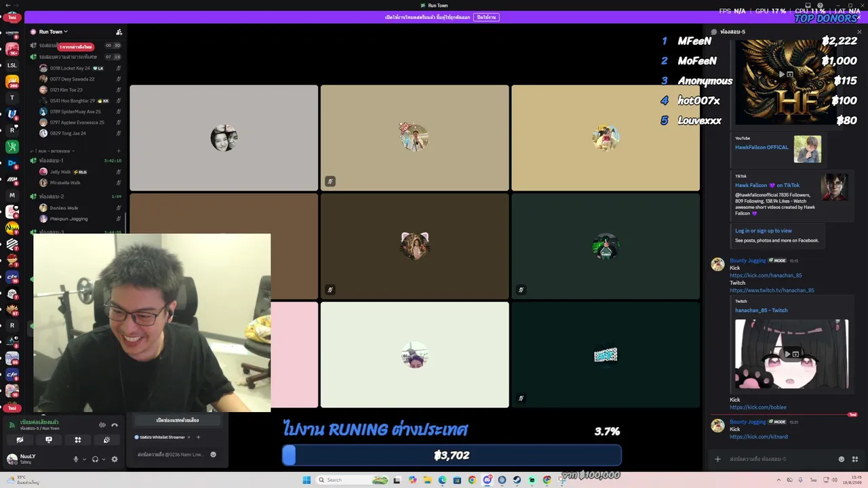Close the Whitelist Streamer tab
The height and width of the screenshot is (488, 868).
(x=189, y=437)
